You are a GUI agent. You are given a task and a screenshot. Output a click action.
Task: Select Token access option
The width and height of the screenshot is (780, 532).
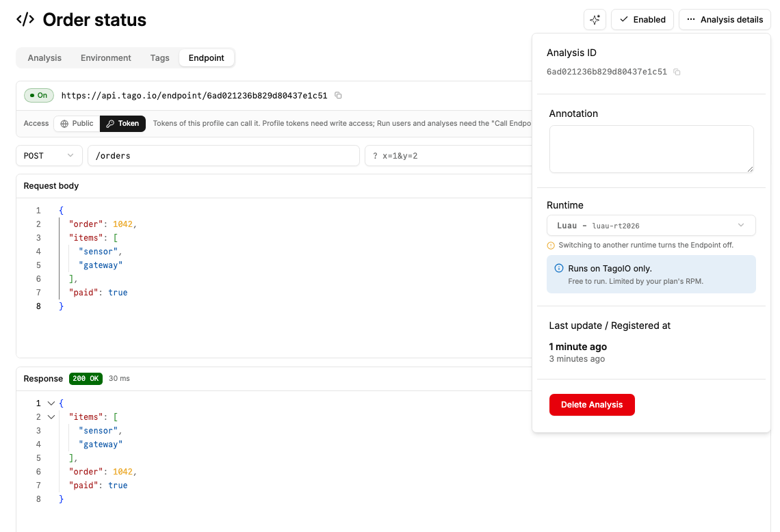tap(122, 123)
